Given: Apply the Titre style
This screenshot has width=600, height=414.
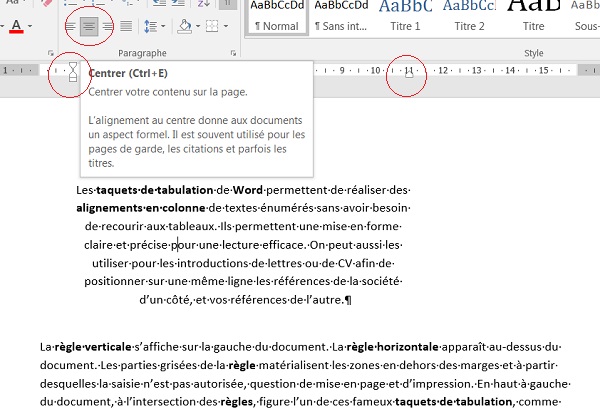Looking at the screenshot, I should coord(534,17).
